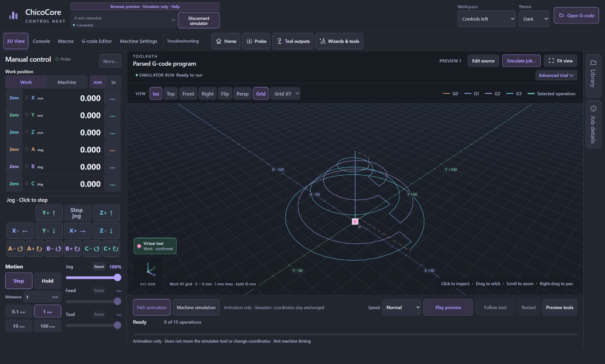This screenshot has height=364, width=605.
Task: Click the Fit view button
Action: (561, 61)
